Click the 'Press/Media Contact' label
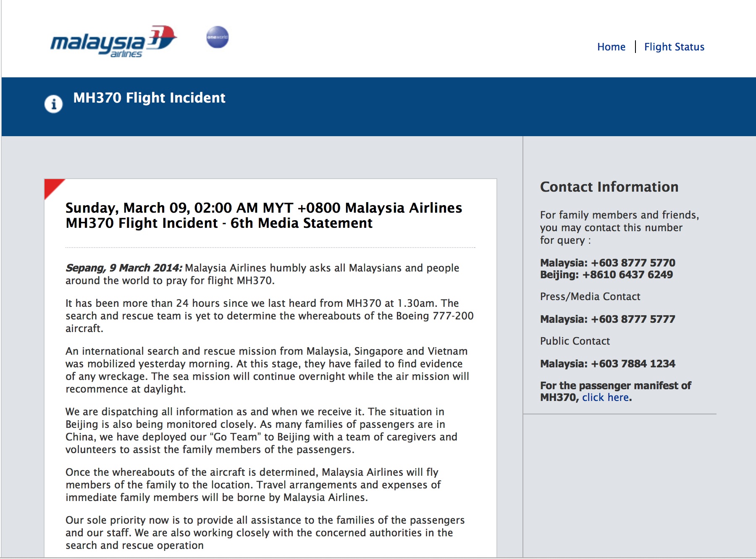 pyautogui.click(x=590, y=297)
